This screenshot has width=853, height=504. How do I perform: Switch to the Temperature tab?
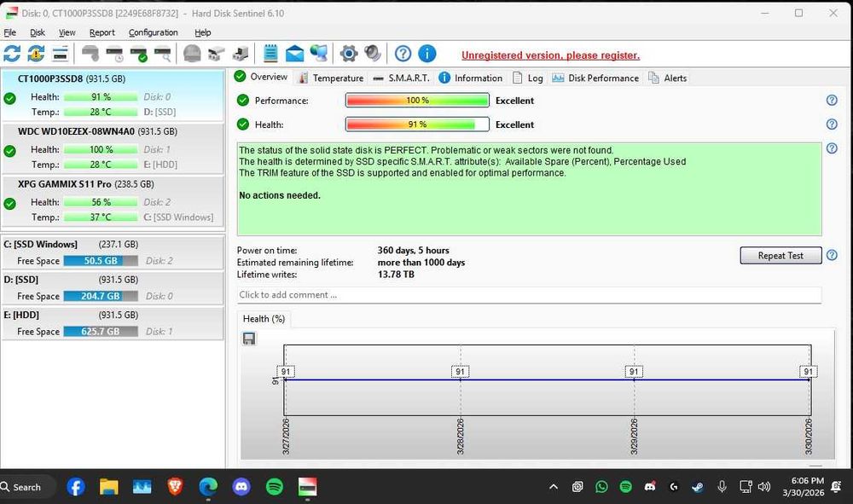click(x=331, y=78)
